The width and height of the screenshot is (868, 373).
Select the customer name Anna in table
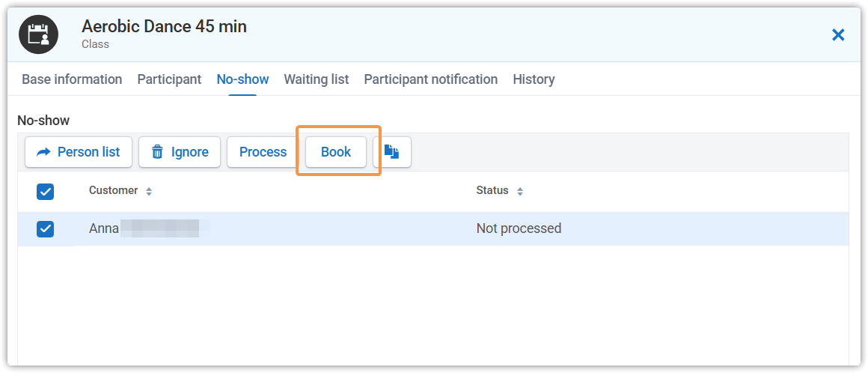pyautogui.click(x=104, y=229)
